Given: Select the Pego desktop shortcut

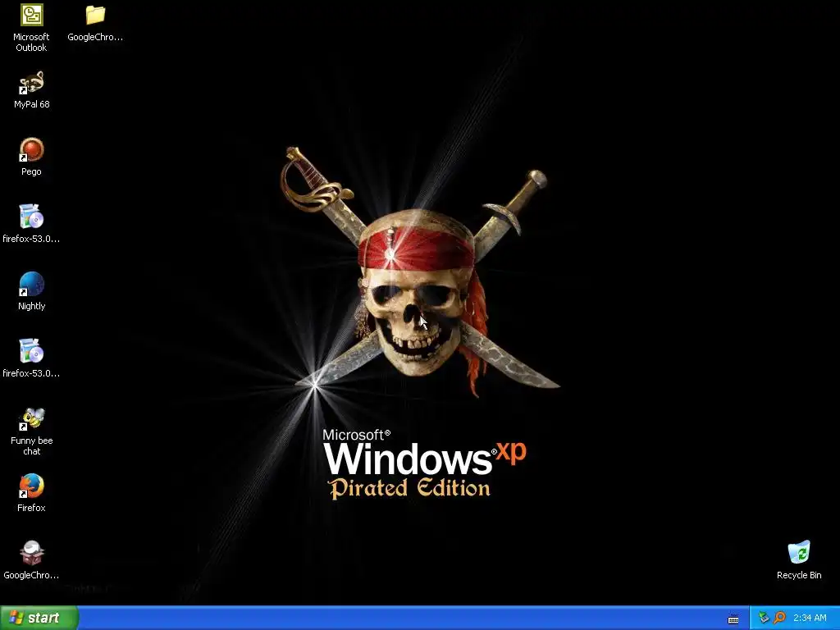Looking at the screenshot, I should click(x=32, y=150).
